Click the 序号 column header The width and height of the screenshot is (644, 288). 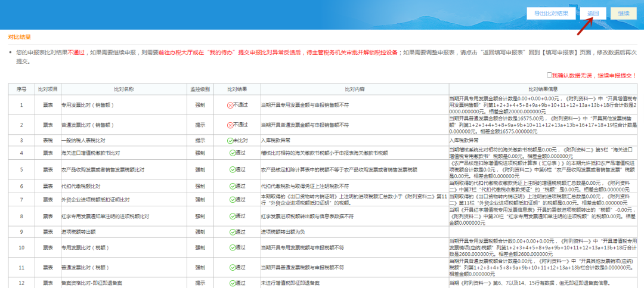coord(21,89)
